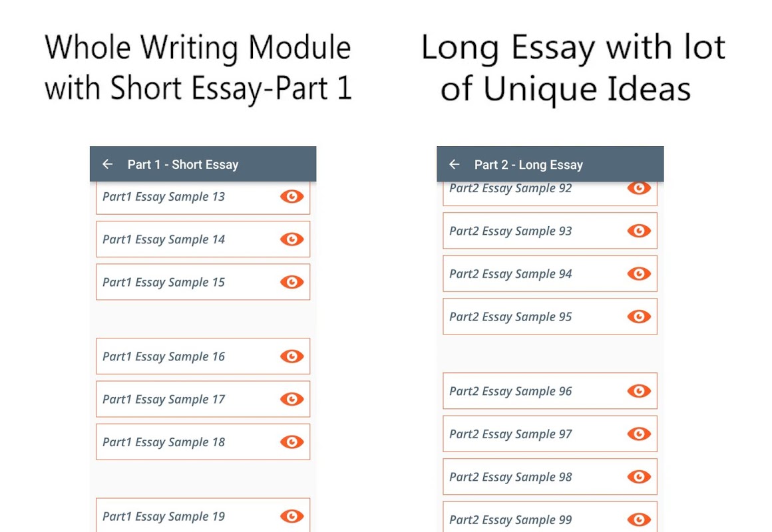This screenshot has height=532, width=772.
Task: Tap eye icon beside Part1 Essay Sample 15
Action: (291, 282)
